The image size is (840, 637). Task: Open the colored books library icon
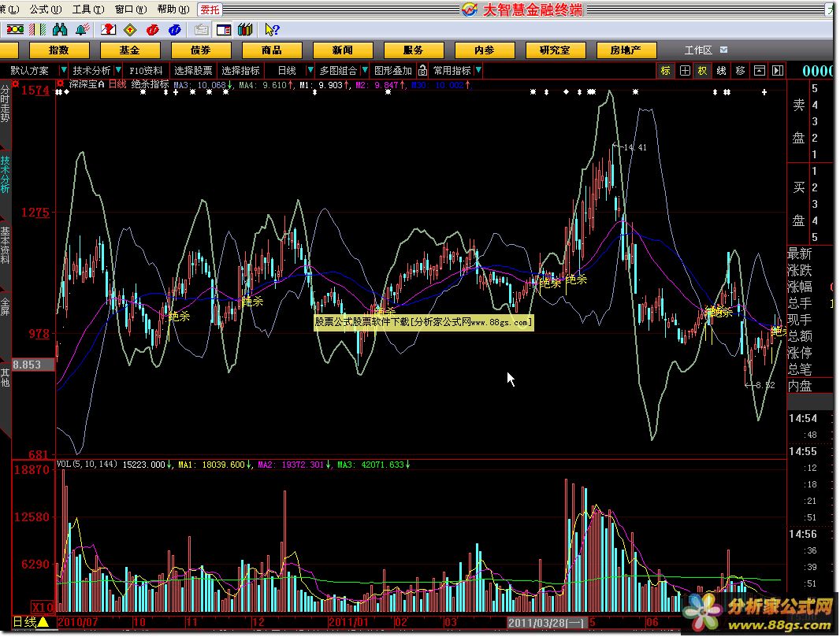pos(245,29)
